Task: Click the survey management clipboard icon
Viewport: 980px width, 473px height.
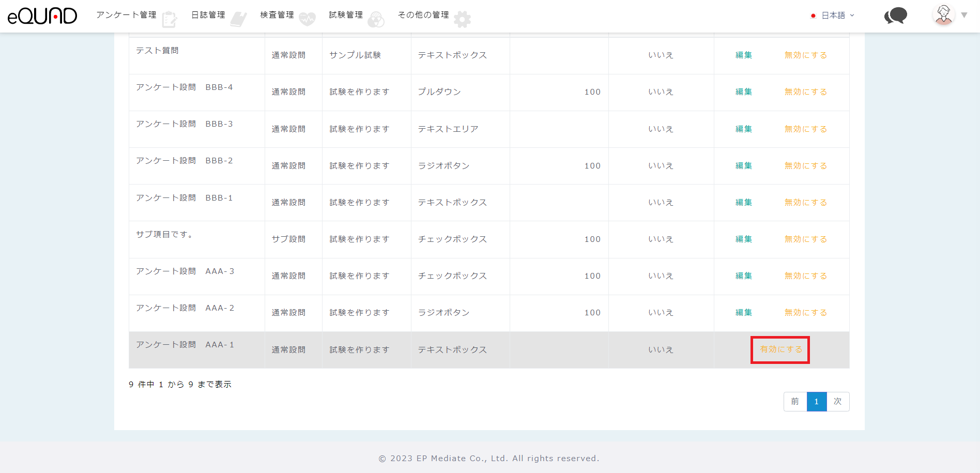Action: tap(169, 20)
